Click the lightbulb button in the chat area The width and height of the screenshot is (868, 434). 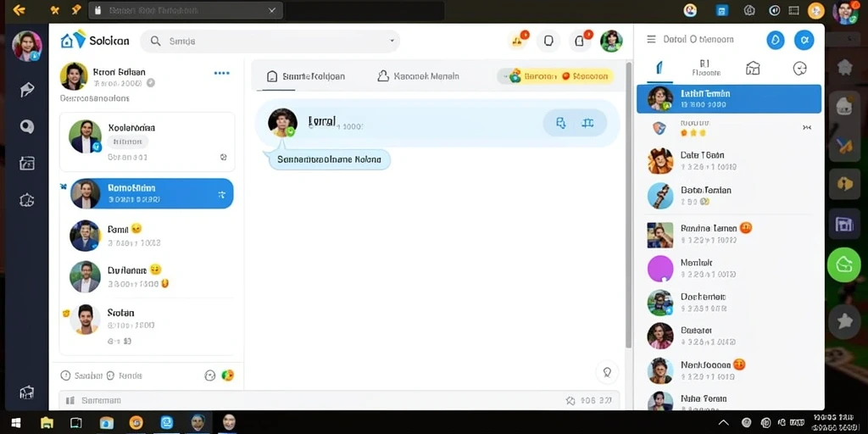[607, 372]
